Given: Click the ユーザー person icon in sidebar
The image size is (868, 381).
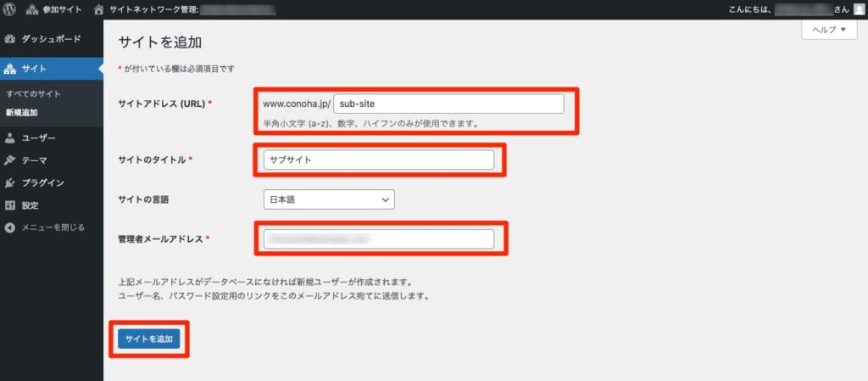Looking at the screenshot, I should [x=10, y=137].
